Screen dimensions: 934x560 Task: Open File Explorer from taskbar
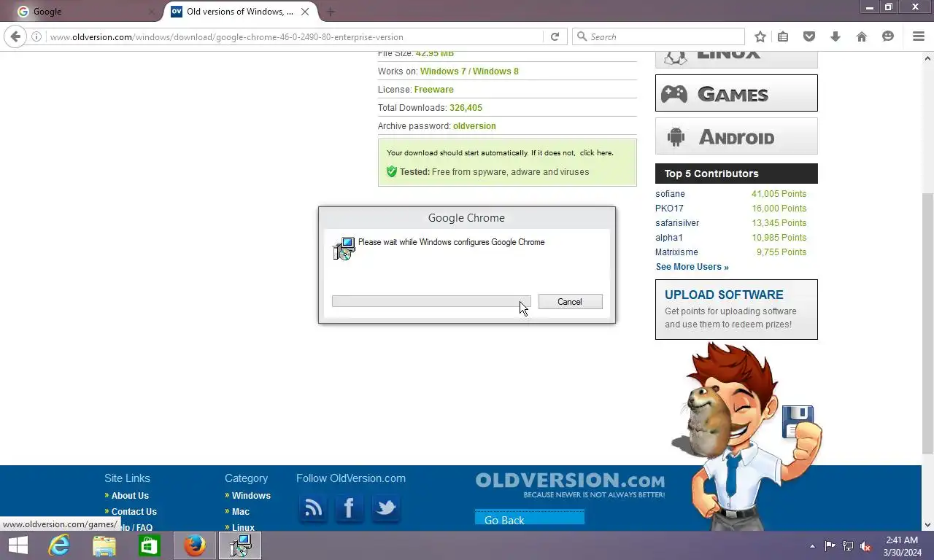coord(104,545)
